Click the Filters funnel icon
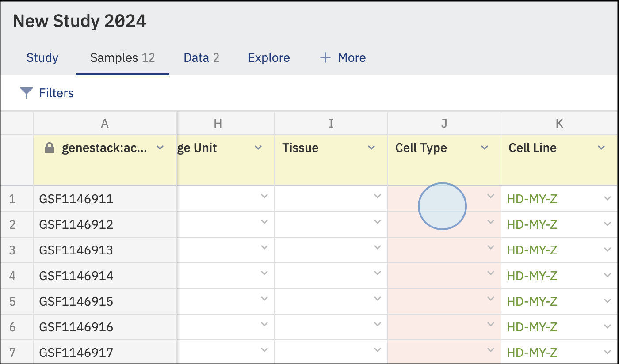Image resolution: width=619 pixels, height=364 pixels. click(x=27, y=93)
